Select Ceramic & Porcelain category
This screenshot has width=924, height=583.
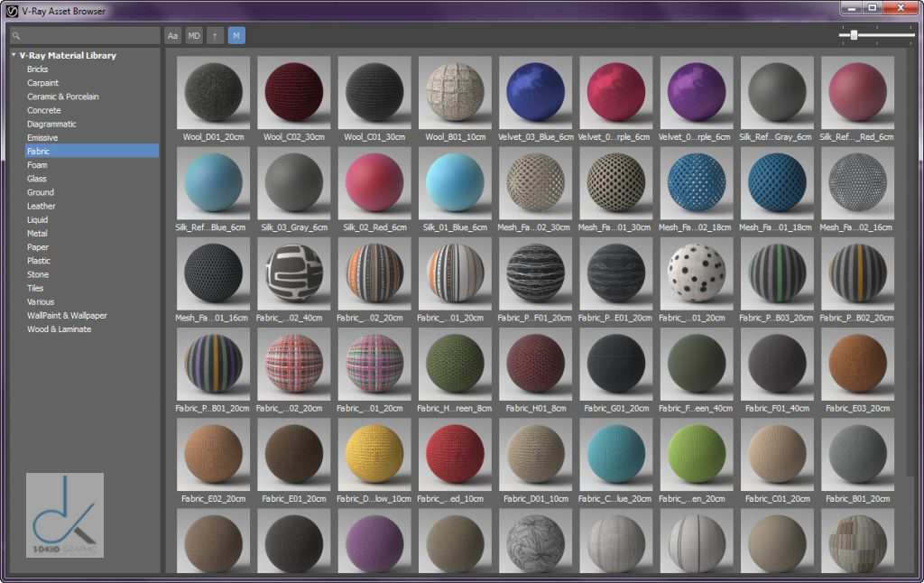62,97
